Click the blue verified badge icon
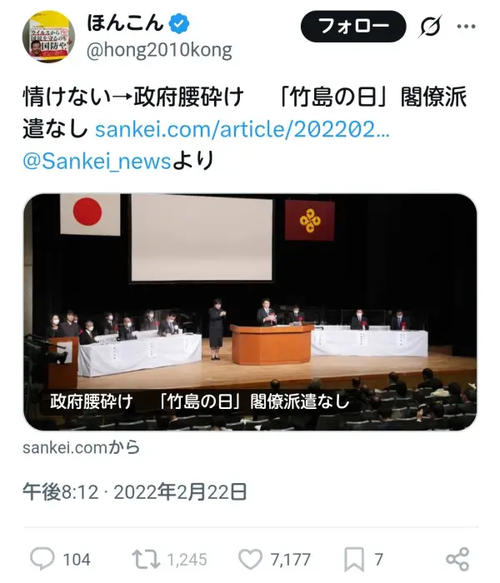Screen dimensions: 500x583 pyautogui.click(x=179, y=23)
